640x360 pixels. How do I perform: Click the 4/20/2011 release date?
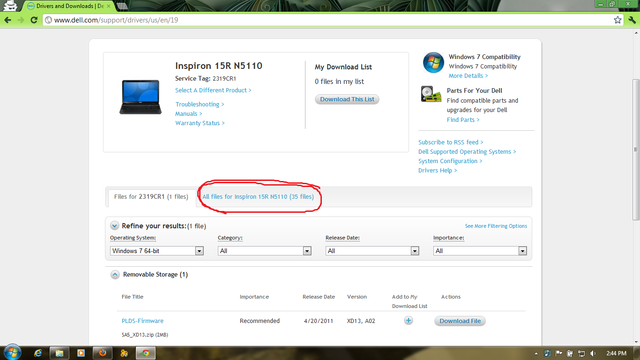(318, 321)
